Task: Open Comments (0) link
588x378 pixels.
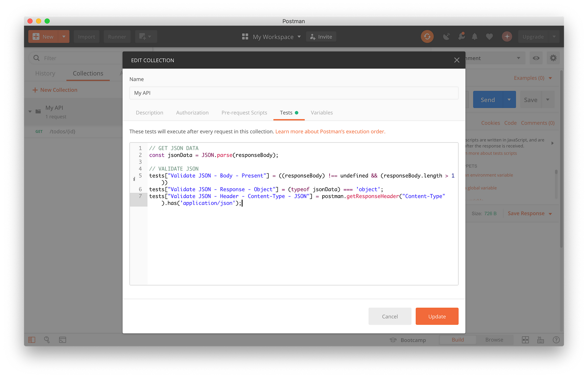Action: click(538, 123)
